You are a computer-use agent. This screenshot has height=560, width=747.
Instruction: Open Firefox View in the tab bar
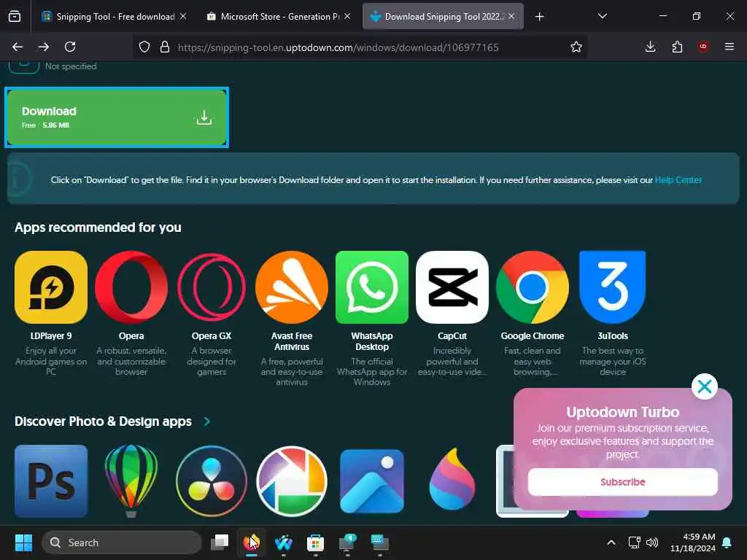click(15, 17)
